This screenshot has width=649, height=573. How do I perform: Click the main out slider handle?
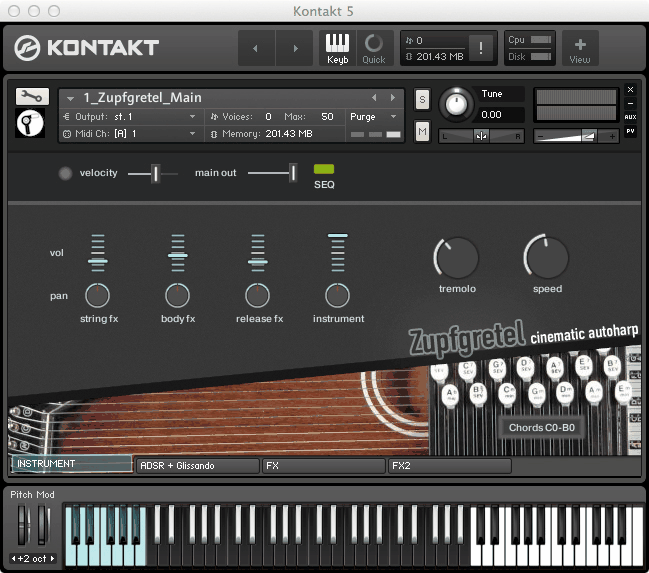[x=293, y=173]
